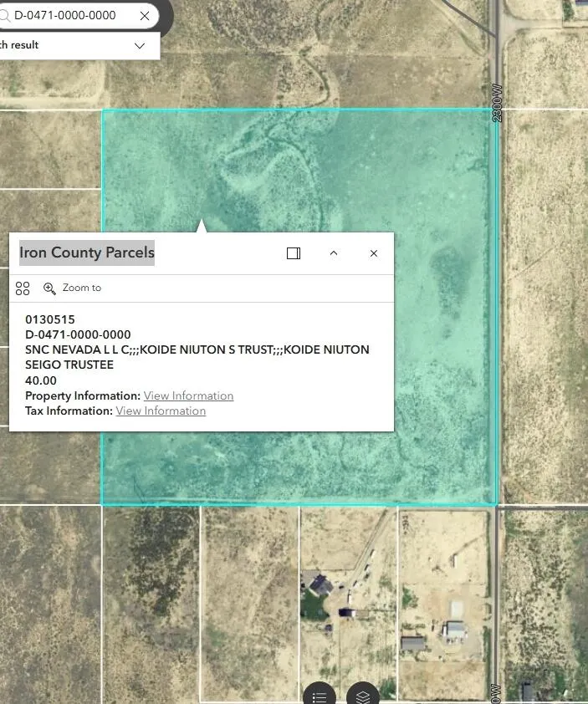
Task: Clear the parcel search box text
Action: click(145, 16)
